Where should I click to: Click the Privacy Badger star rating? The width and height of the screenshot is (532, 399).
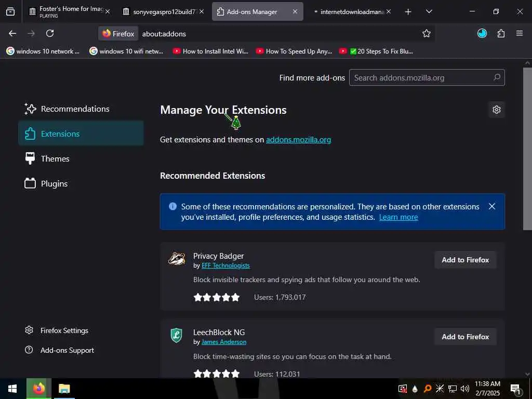point(217,298)
